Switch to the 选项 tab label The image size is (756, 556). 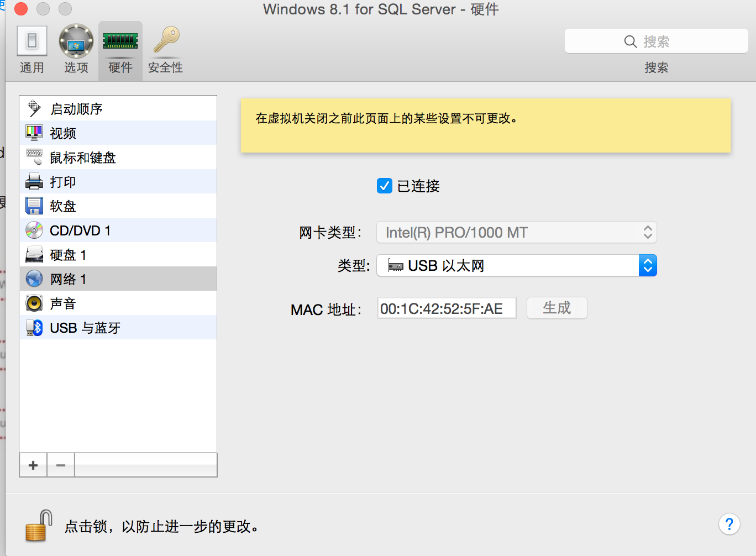(x=76, y=67)
